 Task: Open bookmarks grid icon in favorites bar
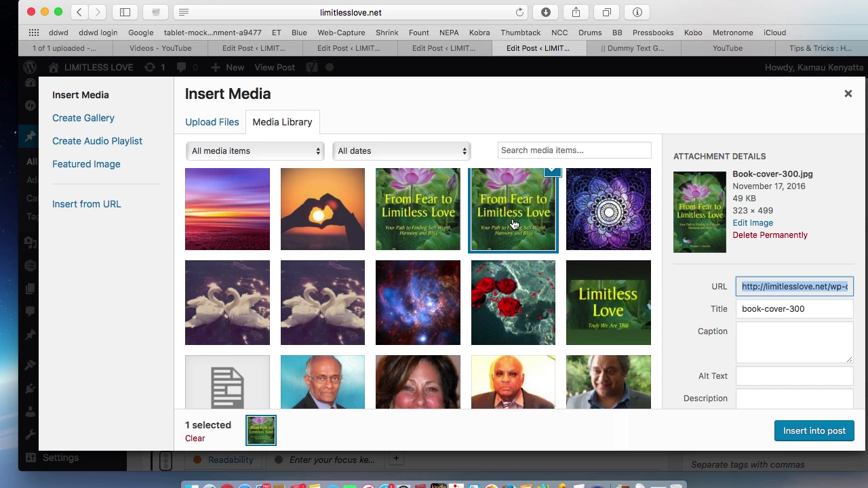click(34, 33)
